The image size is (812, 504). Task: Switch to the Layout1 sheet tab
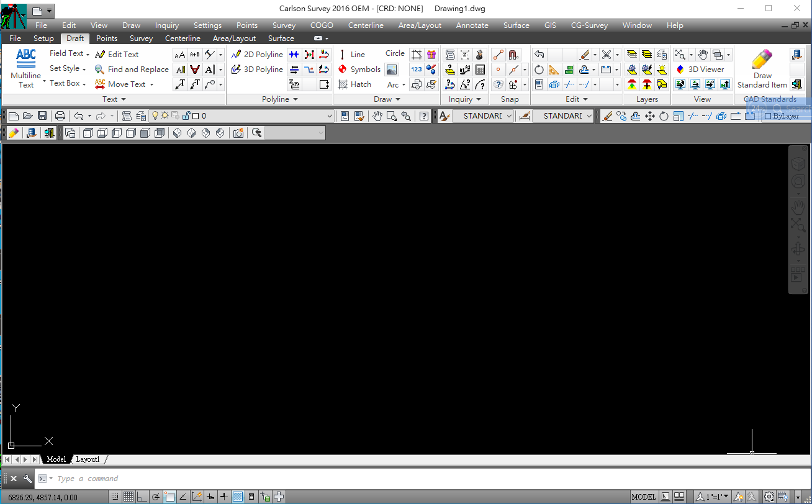coord(88,459)
